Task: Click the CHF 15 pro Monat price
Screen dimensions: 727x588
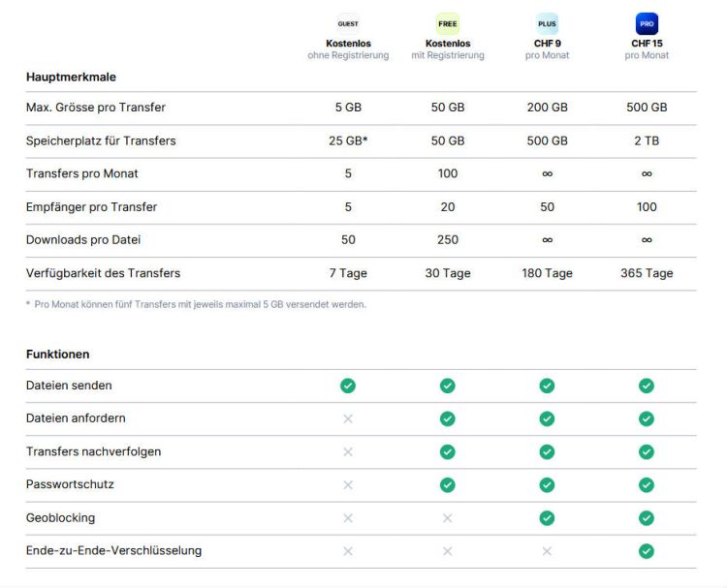Action: (647, 49)
